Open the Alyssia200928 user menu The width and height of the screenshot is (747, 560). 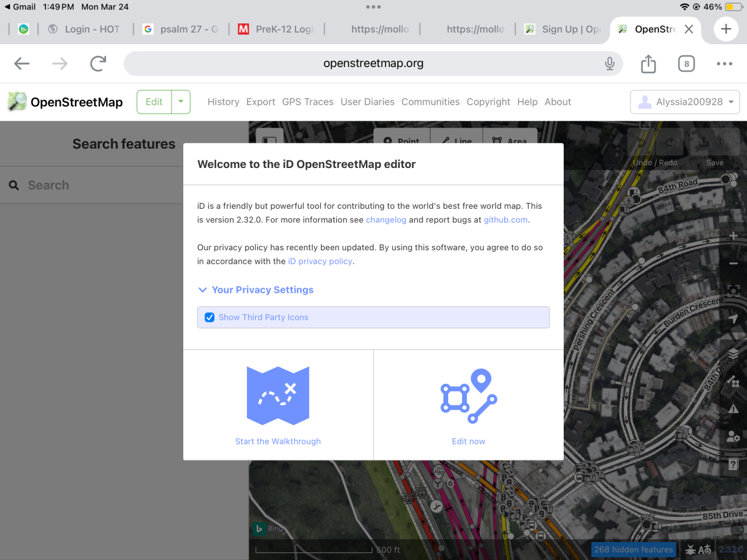pyautogui.click(x=685, y=102)
